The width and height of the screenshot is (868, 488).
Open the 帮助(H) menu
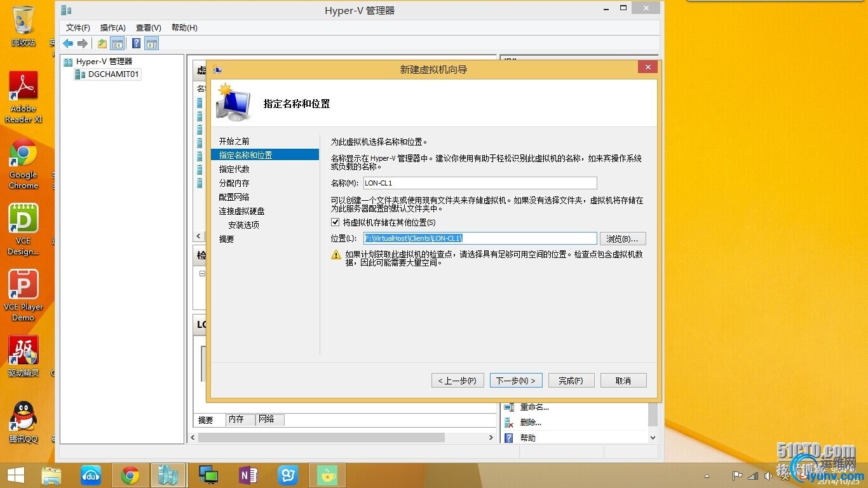pyautogui.click(x=184, y=28)
